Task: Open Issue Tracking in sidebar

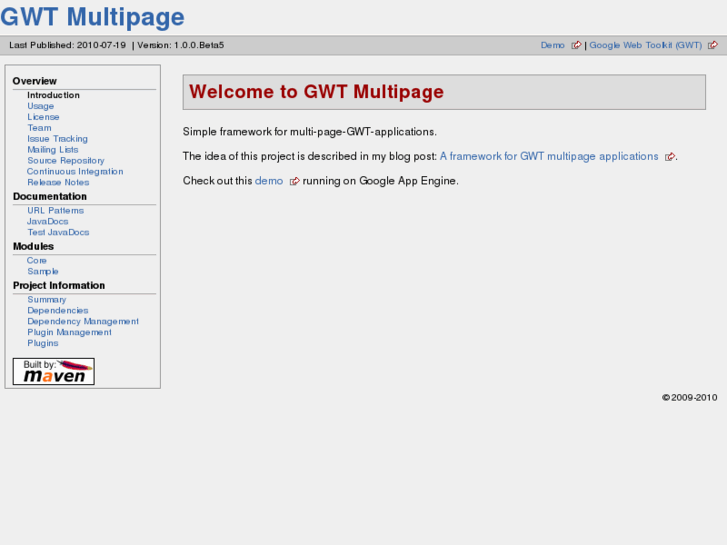Action: (x=57, y=139)
